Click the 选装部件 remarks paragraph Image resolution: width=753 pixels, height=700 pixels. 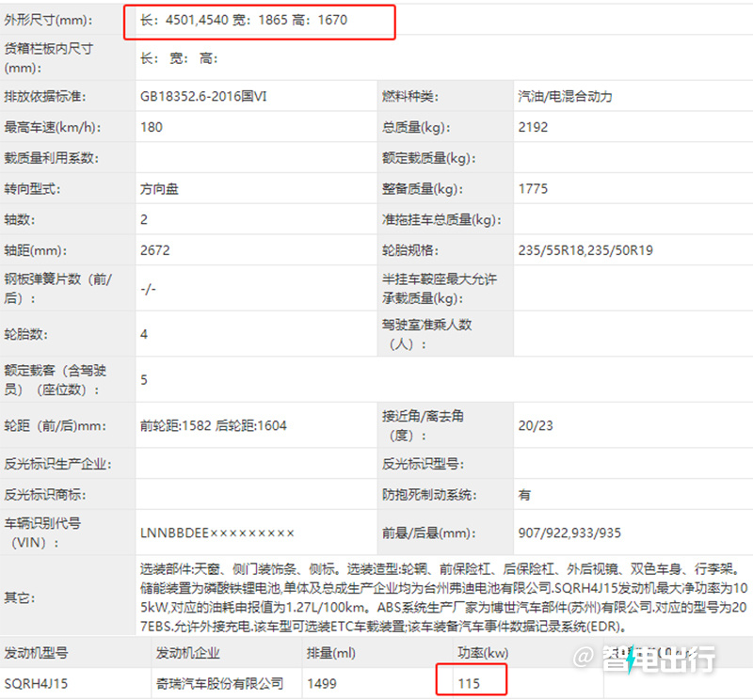click(x=443, y=597)
